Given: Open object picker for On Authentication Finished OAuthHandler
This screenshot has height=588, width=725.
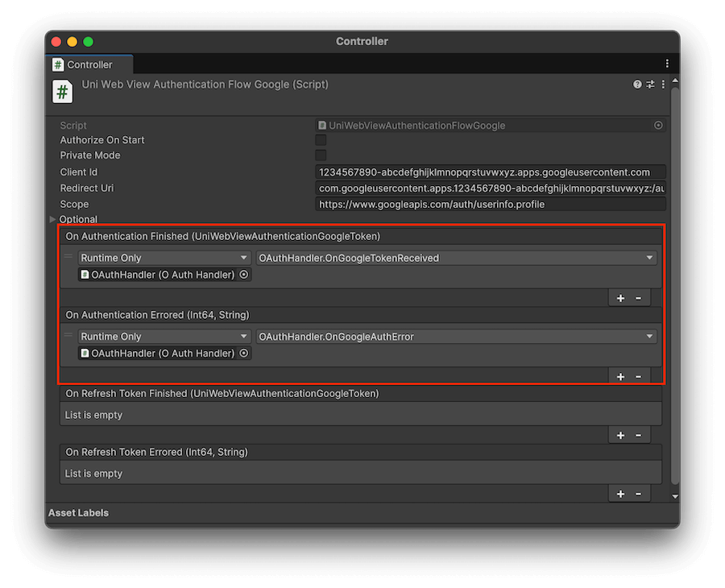Looking at the screenshot, I should pyautogui.click(x=244, y=275).
